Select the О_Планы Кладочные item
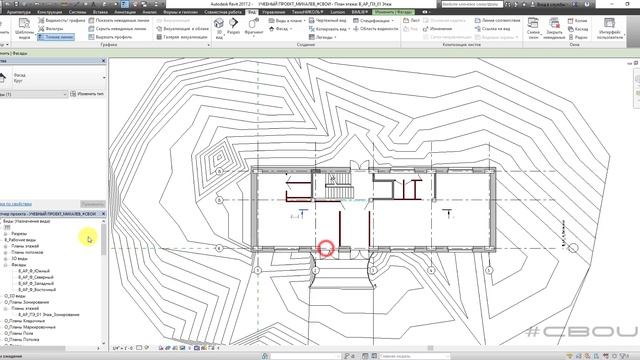Viewport: 640px width, 360px height. [24, 321]
